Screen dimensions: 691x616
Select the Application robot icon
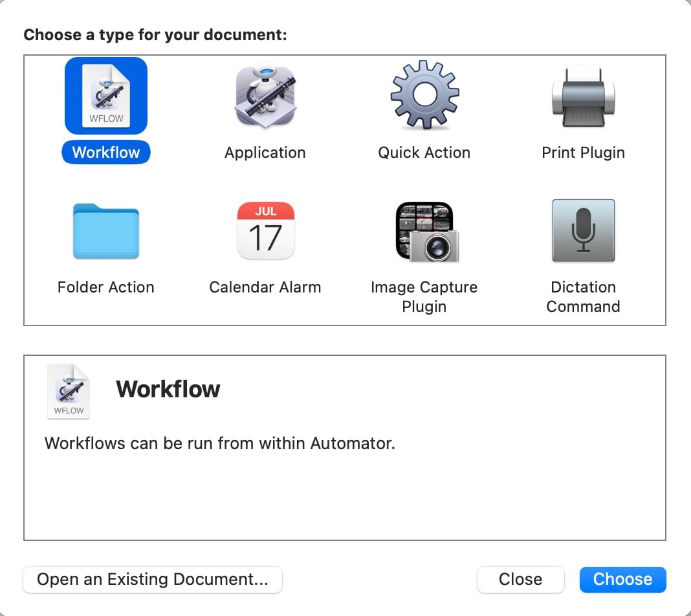[x=265, y=96]
